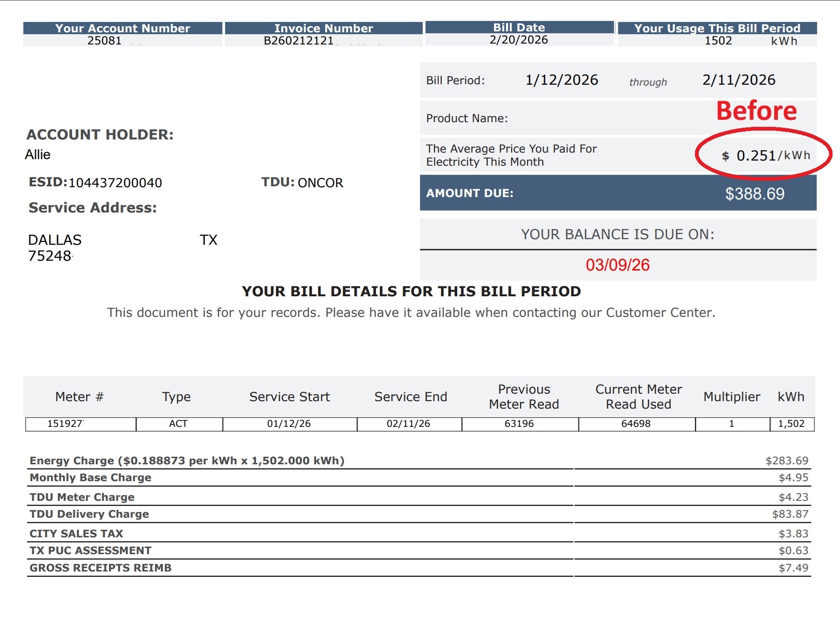Image resolution: width=840 pixels, height=630 pixels.
Task: Click the ESID number 104437200040
Action: [115, 183]
